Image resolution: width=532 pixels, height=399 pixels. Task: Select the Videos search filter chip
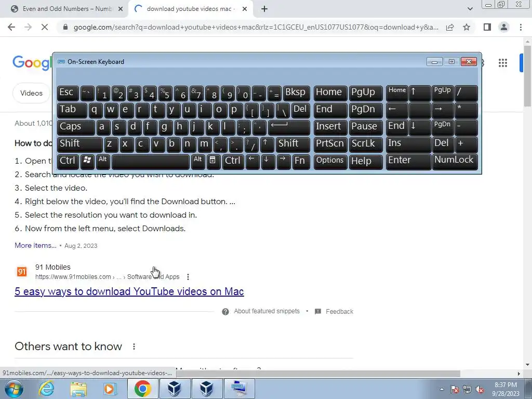click(31, 93)
